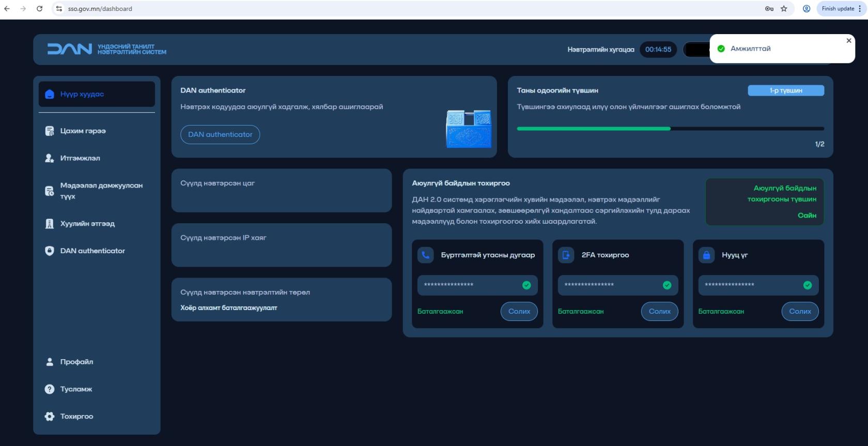Click the 1/2 level counter
Viewport: 868px width, 446px height.
coord(819,144)
